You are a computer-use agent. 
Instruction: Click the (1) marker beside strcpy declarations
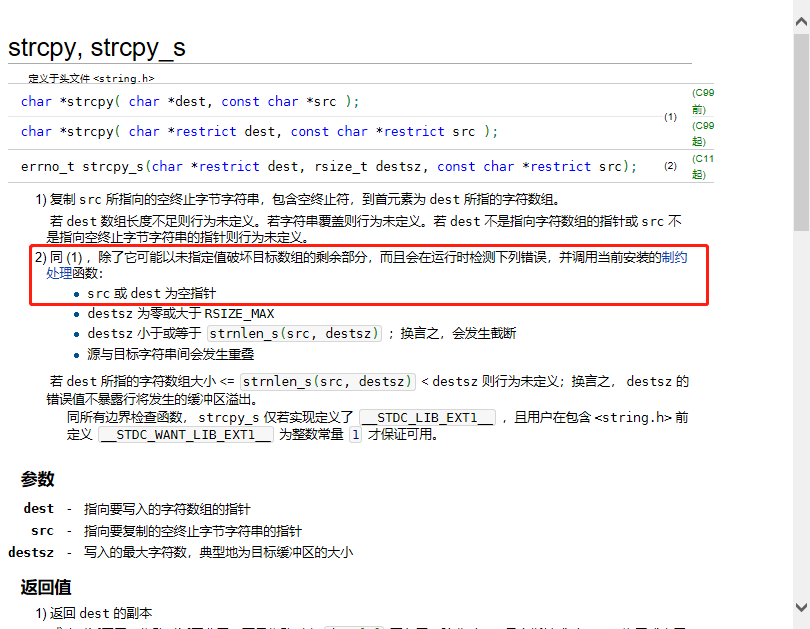[x=670, y=117]
